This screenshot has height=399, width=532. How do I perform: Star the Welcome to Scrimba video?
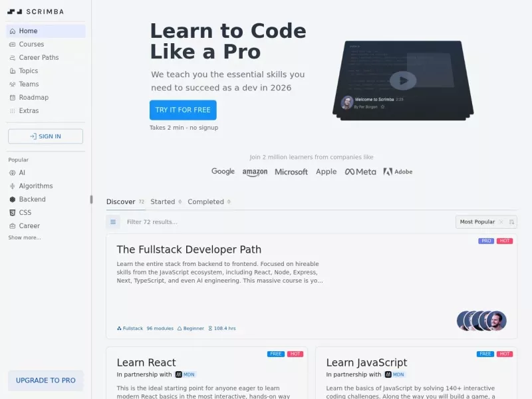tap(383, 107)
